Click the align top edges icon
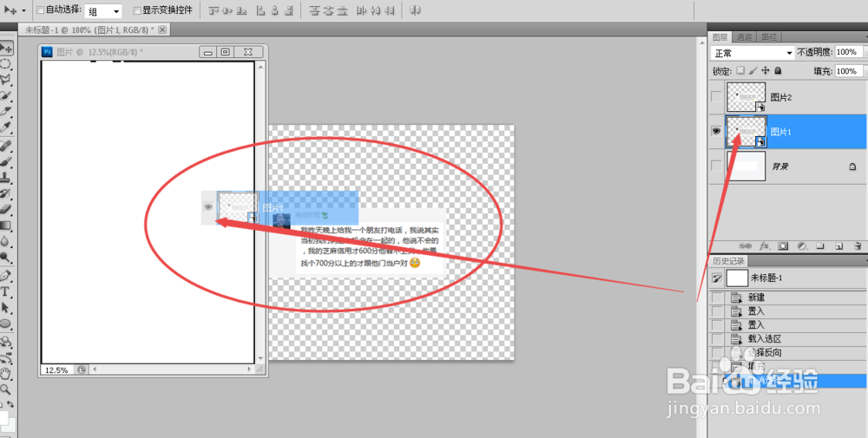Screen dimensions: 868x438 (x=214, y=10)
